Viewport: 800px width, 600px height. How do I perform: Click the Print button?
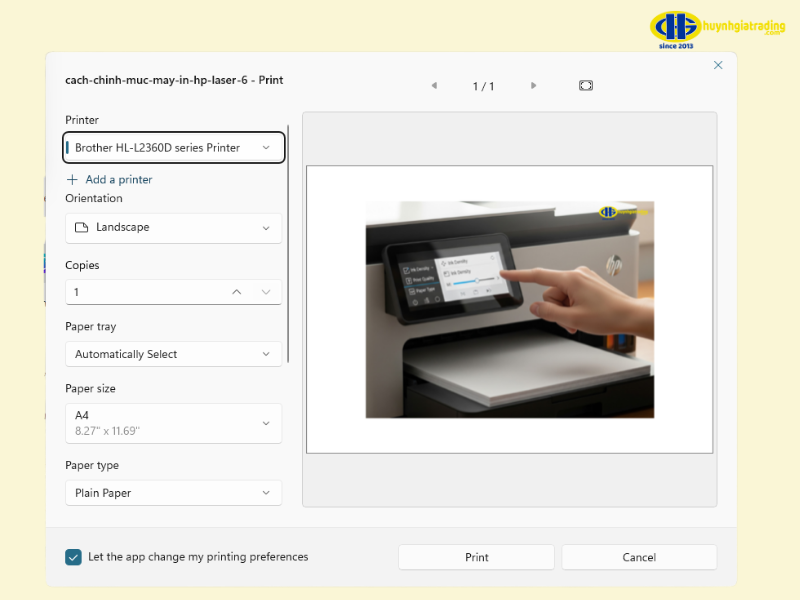pos(476,557)
